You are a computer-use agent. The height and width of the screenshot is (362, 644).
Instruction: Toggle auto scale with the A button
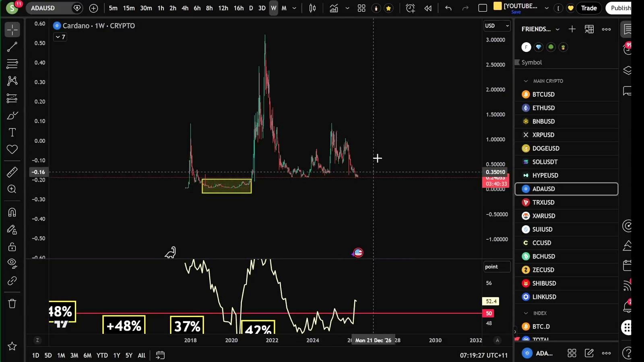pos(497,340)
